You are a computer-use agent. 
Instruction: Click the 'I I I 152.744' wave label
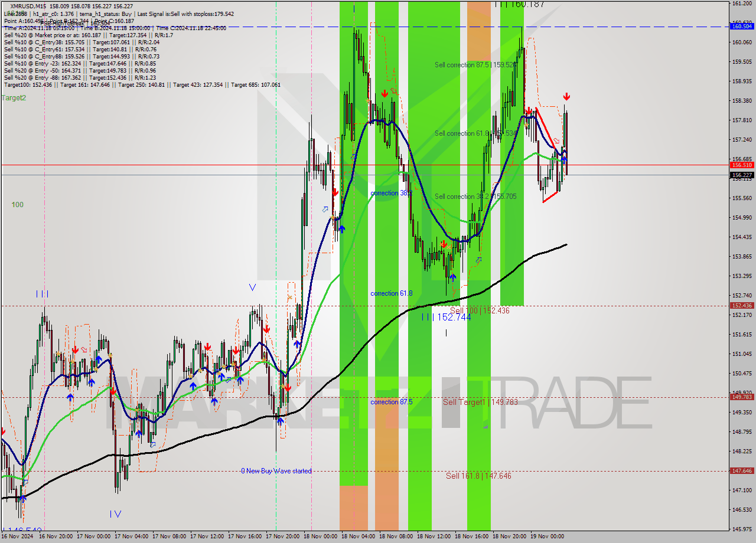pos(447,317)
